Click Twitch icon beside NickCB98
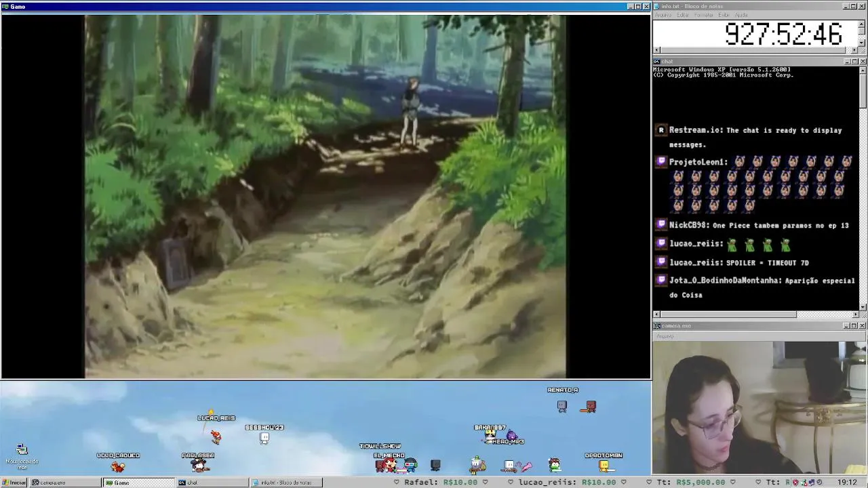This screenshot has width=868, height=488. (661, 225)
